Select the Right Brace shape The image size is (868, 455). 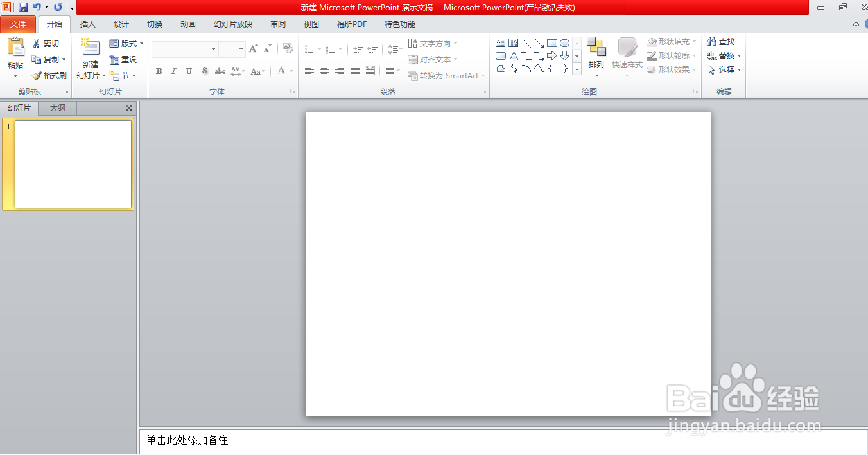[x=564, y=69]
